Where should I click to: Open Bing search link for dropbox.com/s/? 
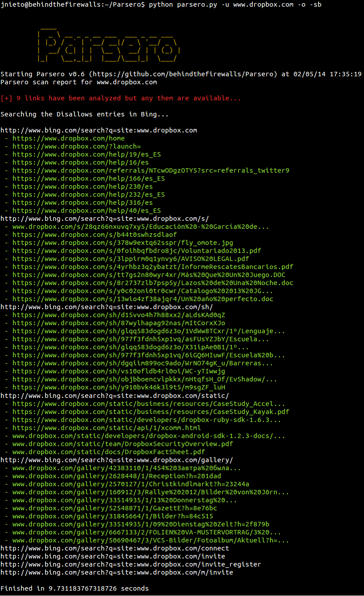(x=105, y=219)
